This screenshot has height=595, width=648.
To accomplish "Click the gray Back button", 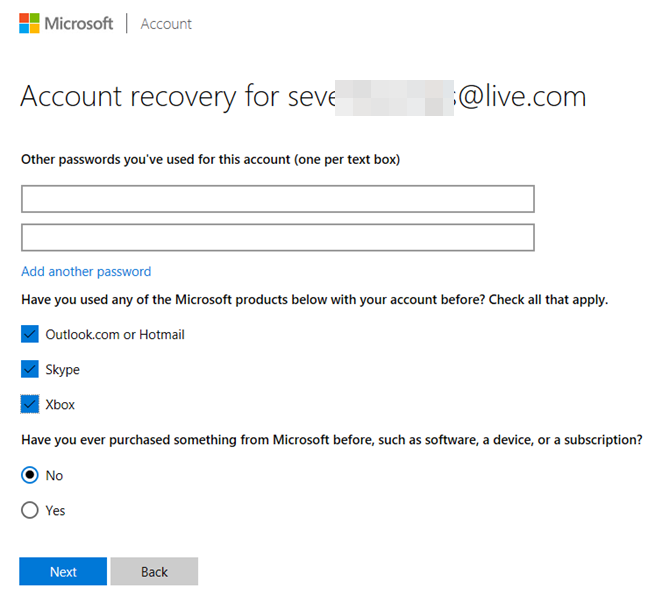I will pyautogui.click(x=154, y=571).
